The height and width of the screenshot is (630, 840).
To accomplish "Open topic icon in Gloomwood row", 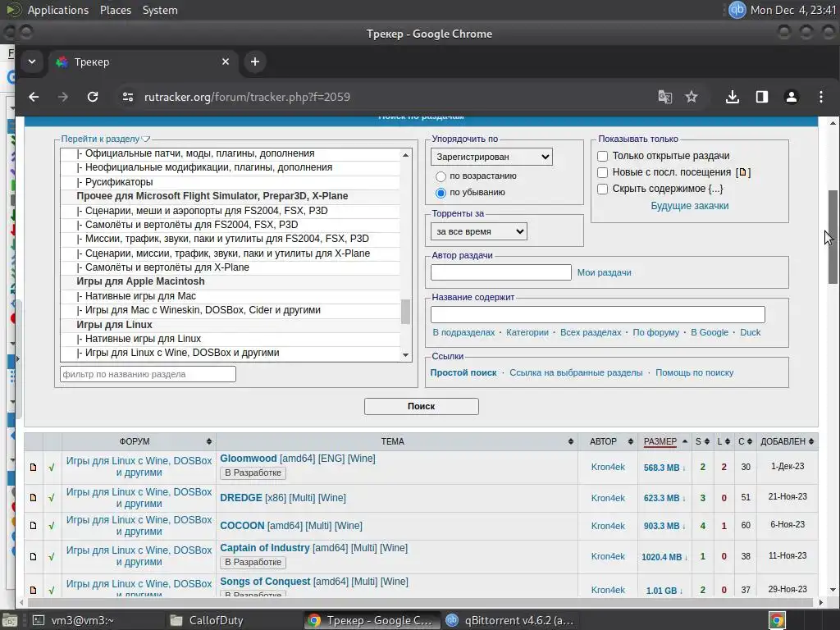I will click(33, 467).
